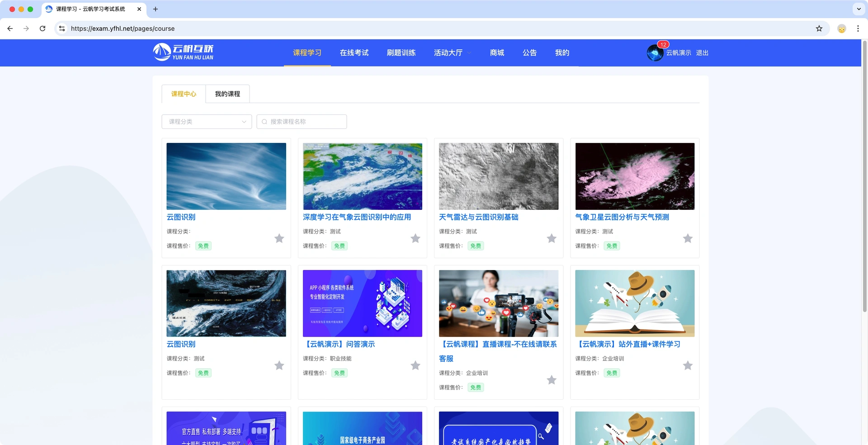Open 在线考试 navigation item

point(354,52)
